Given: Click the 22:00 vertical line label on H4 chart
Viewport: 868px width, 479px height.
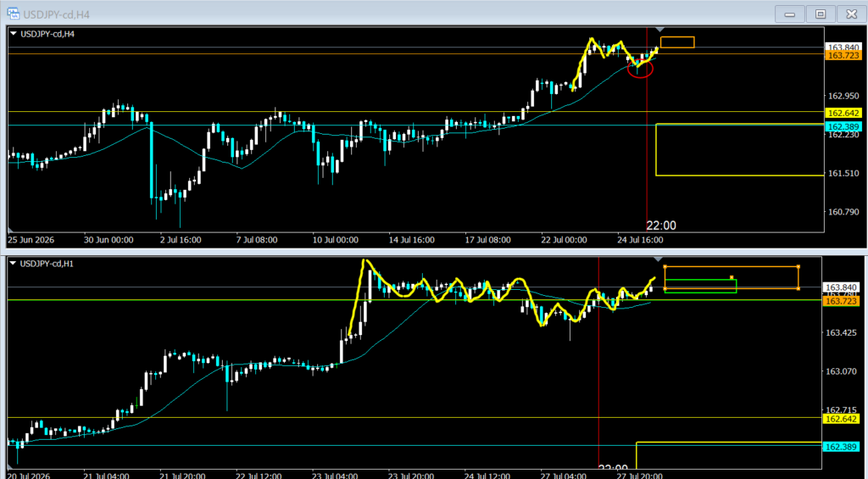Looking at the screenshot, I should click(661, 226).
